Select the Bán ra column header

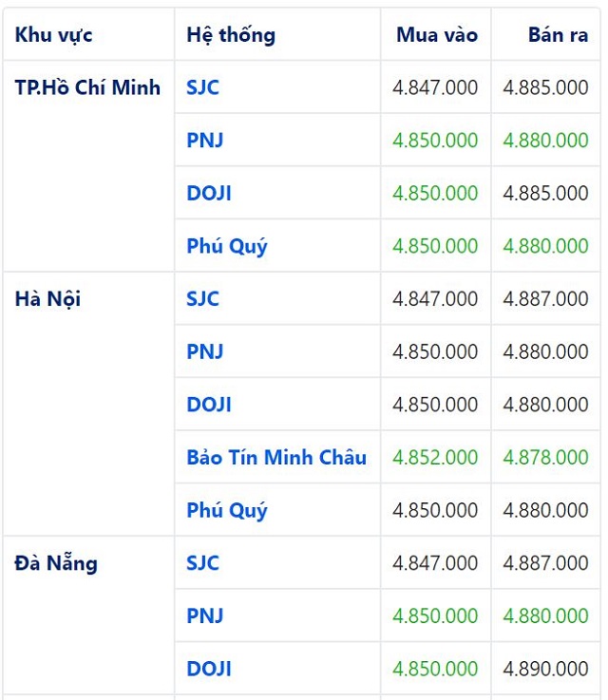pyautogui.click(x=558, y=35)
